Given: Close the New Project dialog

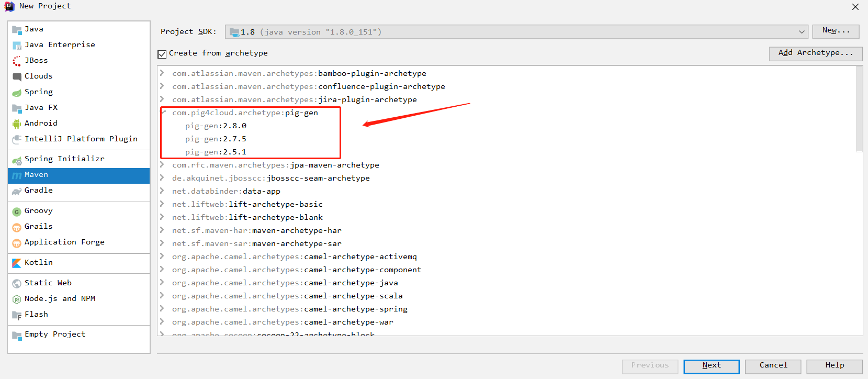Looking at the screenshot, I should (x=855, y=7).
